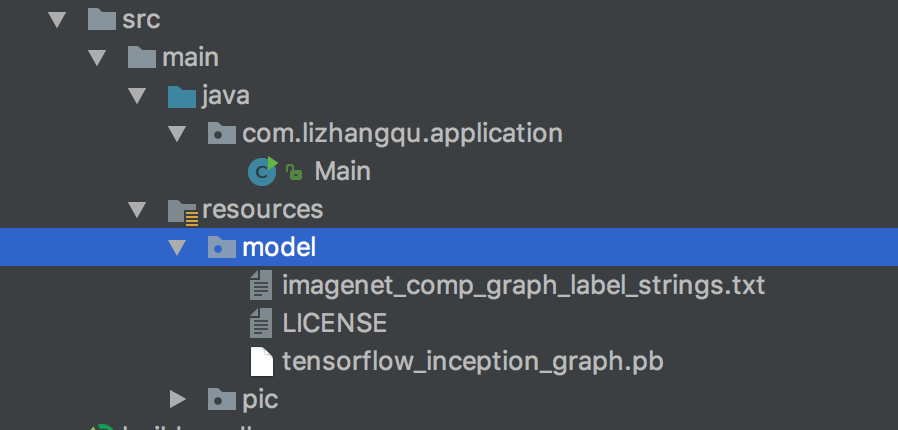
Task: Click the com.lizhangqu.application package icon
Action: (x=221, y=134)
